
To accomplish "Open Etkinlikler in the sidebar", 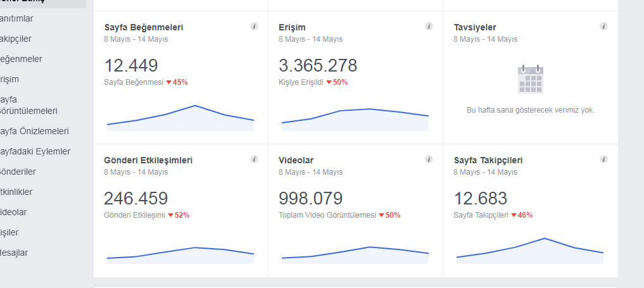I will [16, 192].
